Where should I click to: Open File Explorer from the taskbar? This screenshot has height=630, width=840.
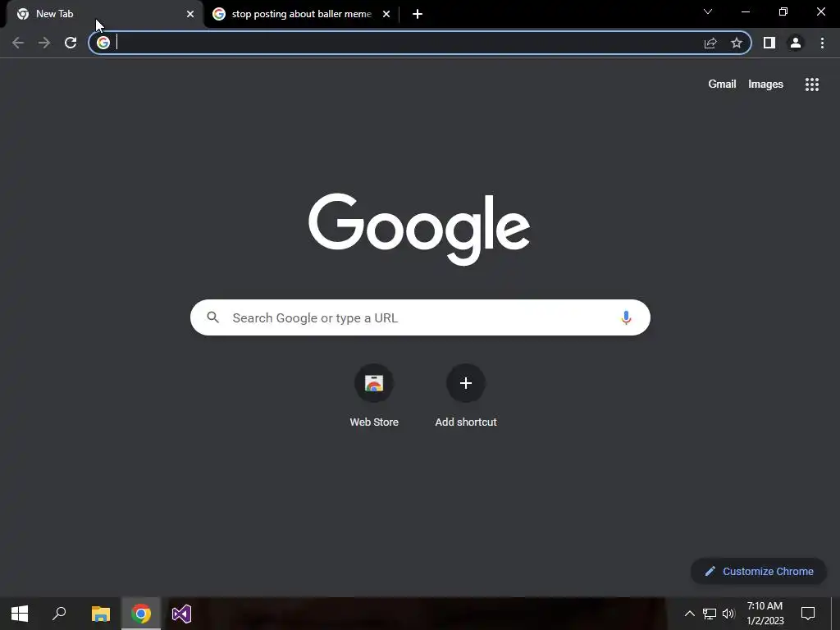point(101,614)
